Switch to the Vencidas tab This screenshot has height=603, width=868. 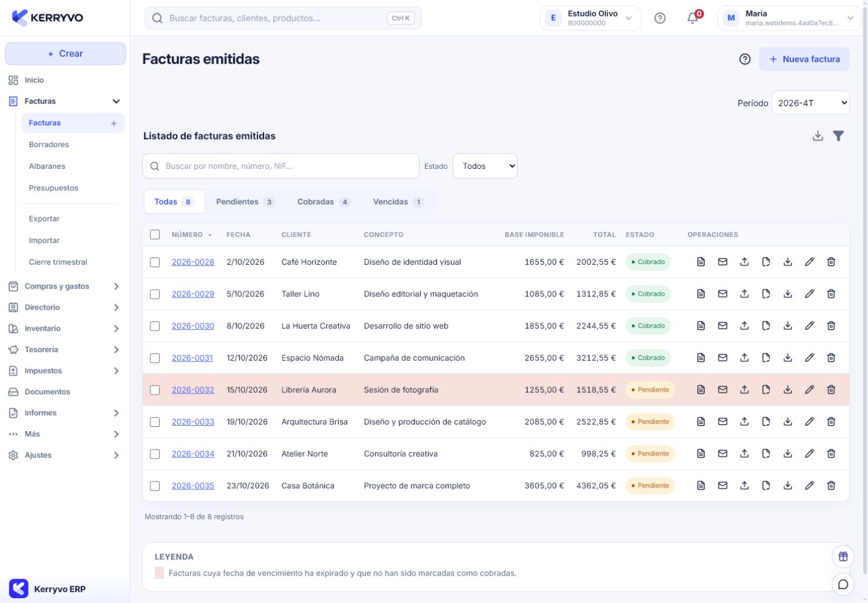[x=398, y=202]
